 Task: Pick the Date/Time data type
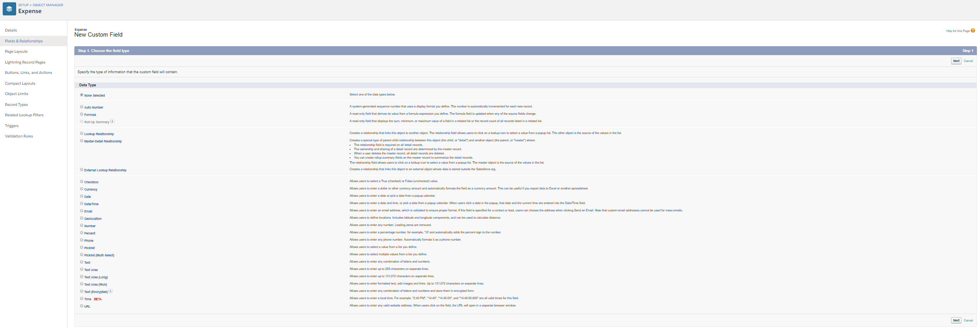pos(82,204)
